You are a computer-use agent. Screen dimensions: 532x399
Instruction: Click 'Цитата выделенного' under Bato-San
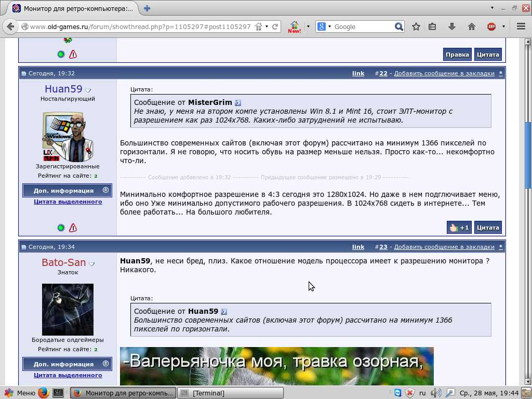(68, 375)
